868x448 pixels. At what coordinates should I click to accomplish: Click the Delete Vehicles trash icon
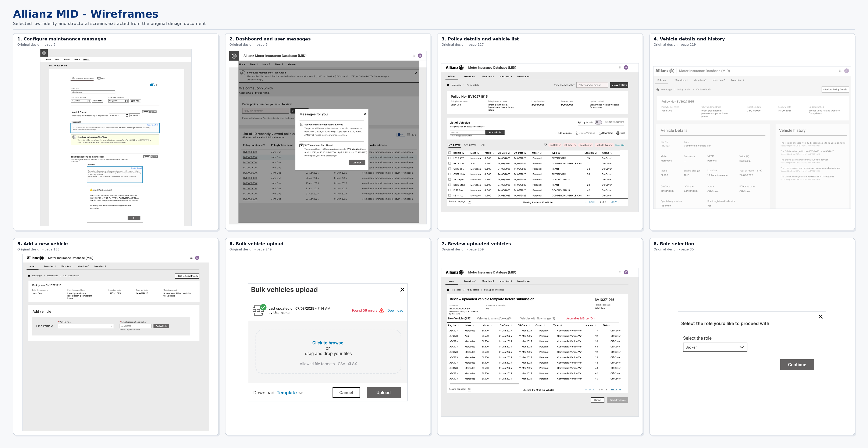[x=577, y=133]
